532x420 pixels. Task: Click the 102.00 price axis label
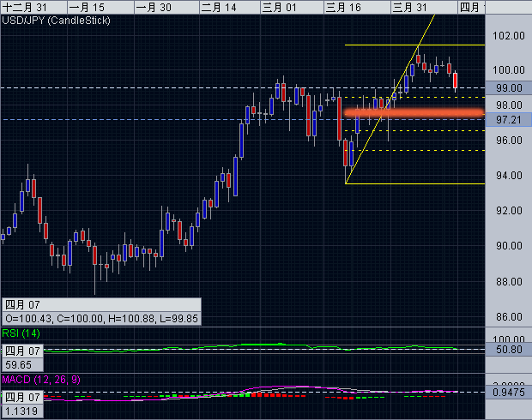(x=508, y=35)
